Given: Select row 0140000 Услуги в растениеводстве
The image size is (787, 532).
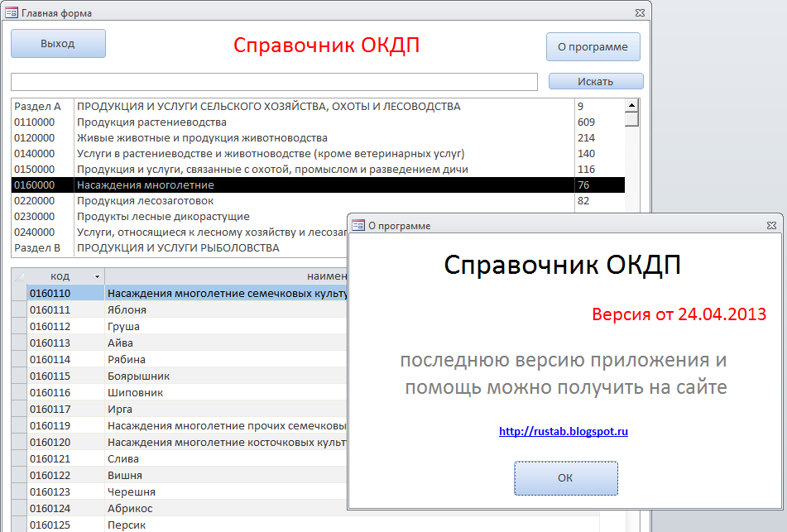Looking at the screenshot, I should (x=318, y=154).
